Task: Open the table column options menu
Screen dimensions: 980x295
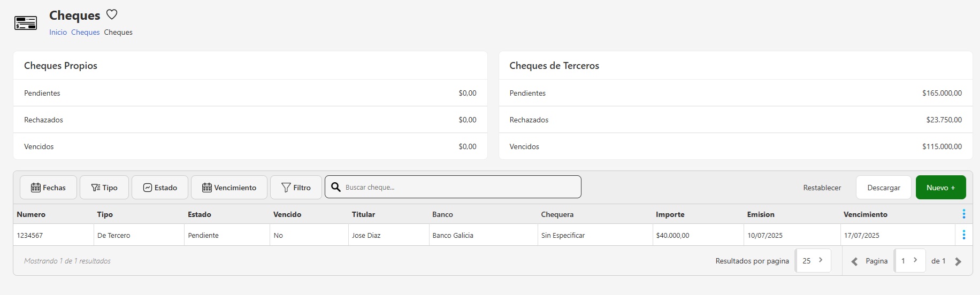Action: point(964,214)
